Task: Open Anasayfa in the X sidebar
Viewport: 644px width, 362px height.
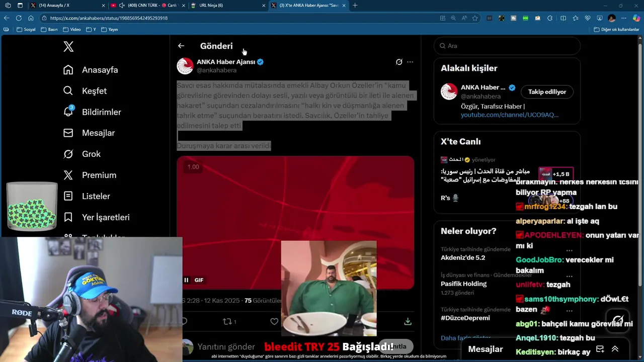Action: [x=91, y=70]
